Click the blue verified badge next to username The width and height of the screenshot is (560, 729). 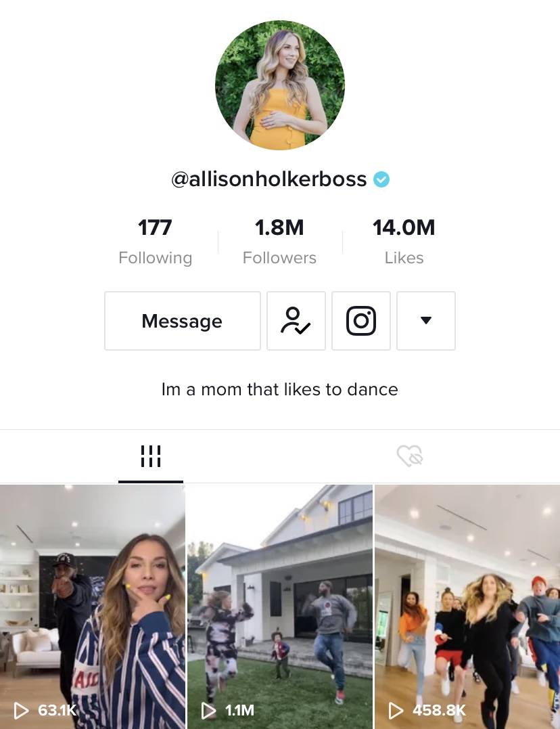point(381,179)
